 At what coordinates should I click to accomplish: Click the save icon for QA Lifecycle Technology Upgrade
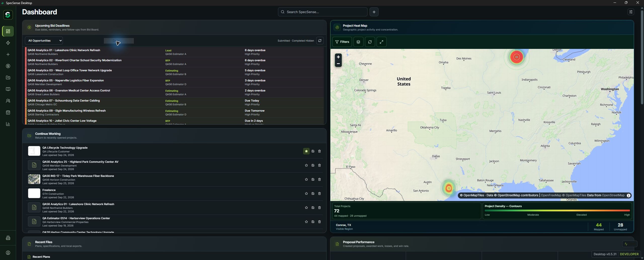click(313, 151)
